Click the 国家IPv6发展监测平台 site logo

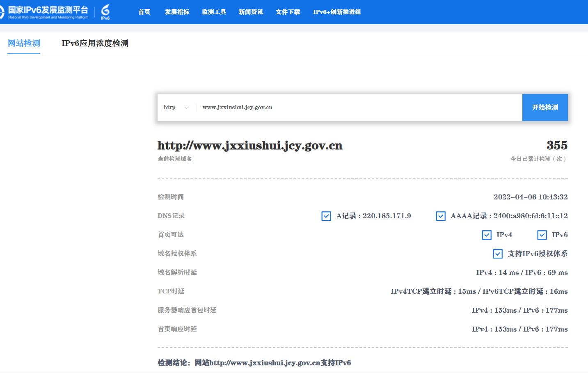44,12
